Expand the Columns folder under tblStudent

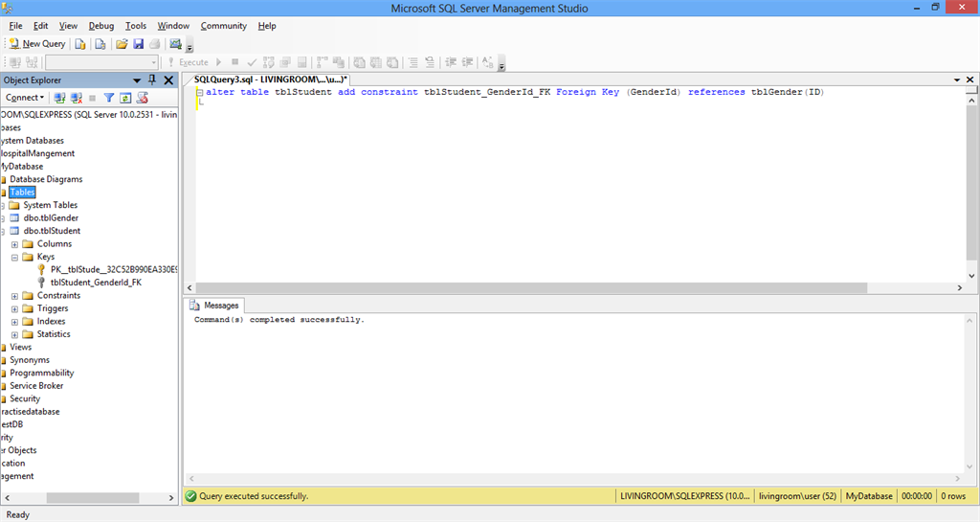click(x=14, y=244)
